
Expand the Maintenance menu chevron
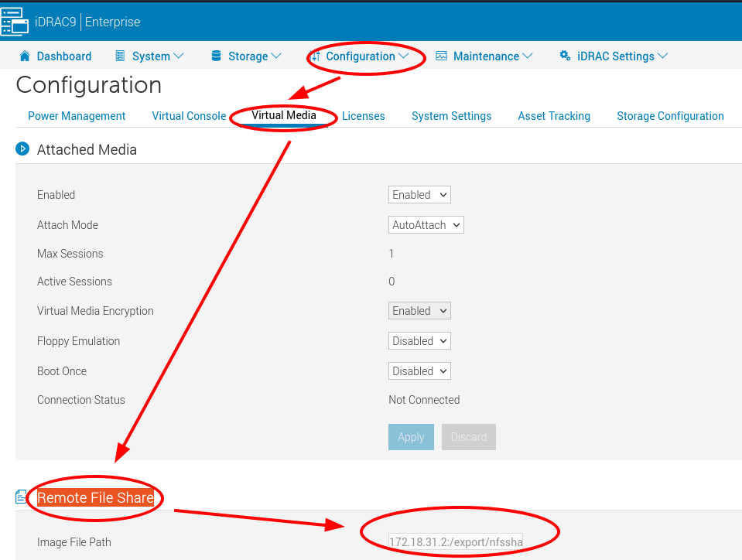528,56
